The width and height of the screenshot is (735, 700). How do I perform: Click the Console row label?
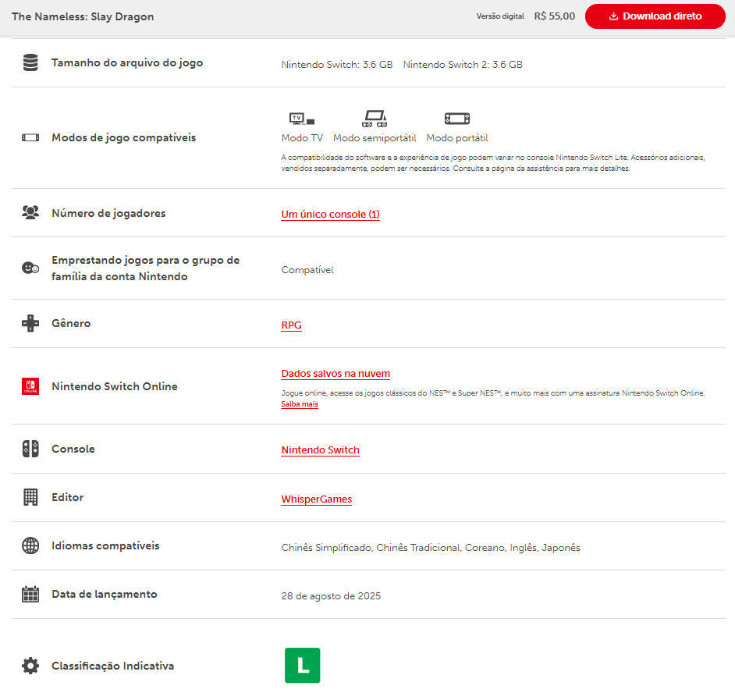[73, 449]
